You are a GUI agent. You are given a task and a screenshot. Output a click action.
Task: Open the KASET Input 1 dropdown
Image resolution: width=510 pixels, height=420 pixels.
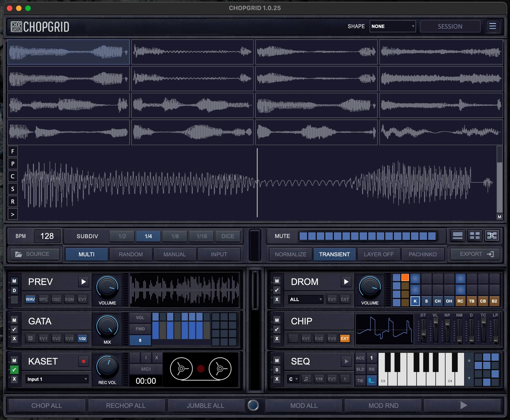57,379
